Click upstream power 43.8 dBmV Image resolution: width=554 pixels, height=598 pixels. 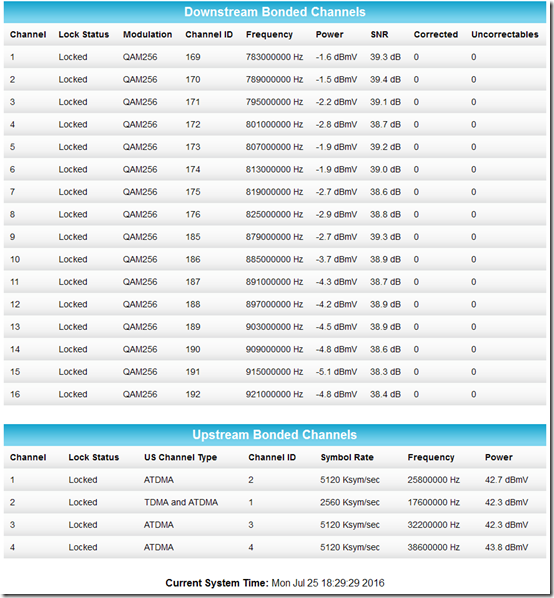point(506,548)
